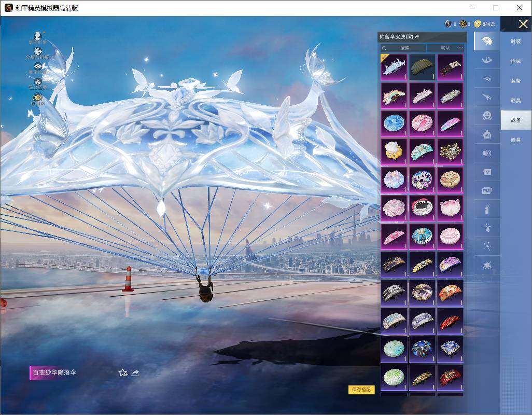Favorite the skin with the star icon
Image resolution: width=532 pixels, height=415 pixels.
coord(123,372)
